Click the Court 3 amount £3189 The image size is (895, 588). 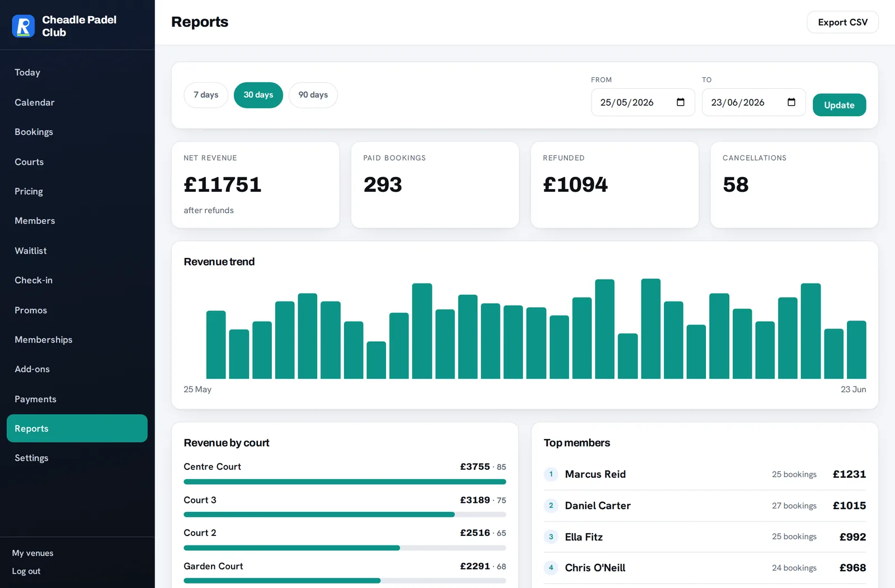click(475, 500)
